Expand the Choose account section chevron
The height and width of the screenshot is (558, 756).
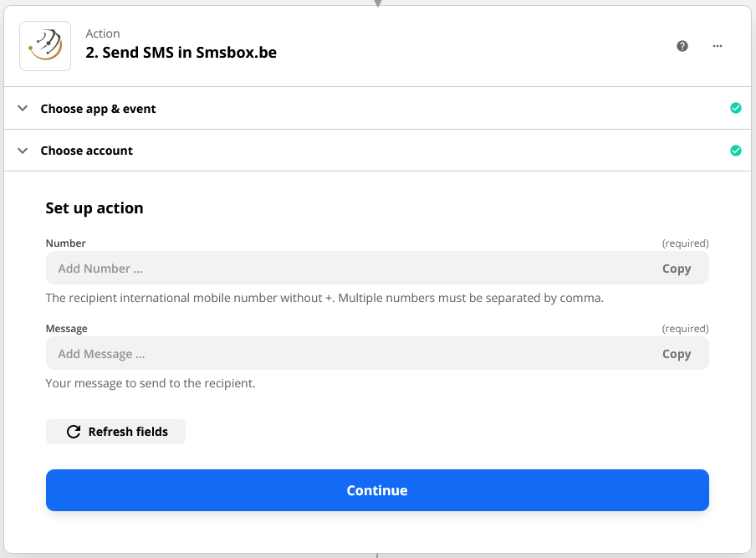pyautogui.click(x=23, y=151)
